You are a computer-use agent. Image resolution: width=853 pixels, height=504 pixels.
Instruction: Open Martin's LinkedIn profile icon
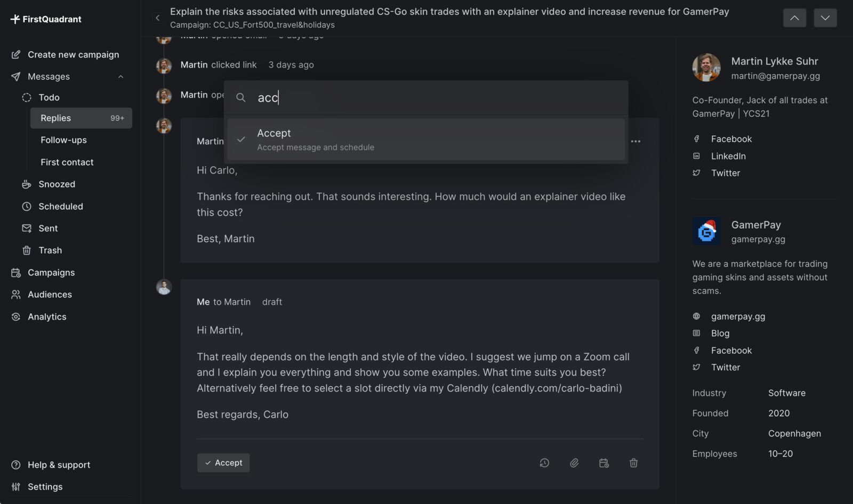tap(697, 156)
